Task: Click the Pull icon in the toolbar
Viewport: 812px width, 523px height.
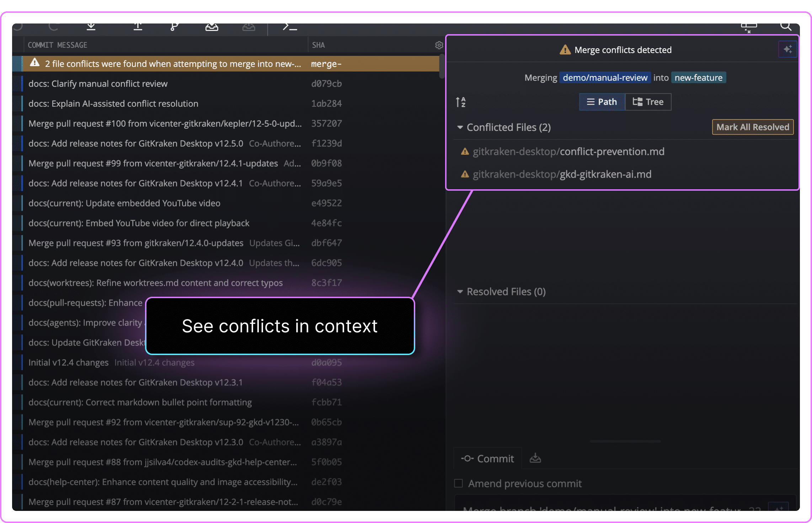Action: click(x=91, y=27)
